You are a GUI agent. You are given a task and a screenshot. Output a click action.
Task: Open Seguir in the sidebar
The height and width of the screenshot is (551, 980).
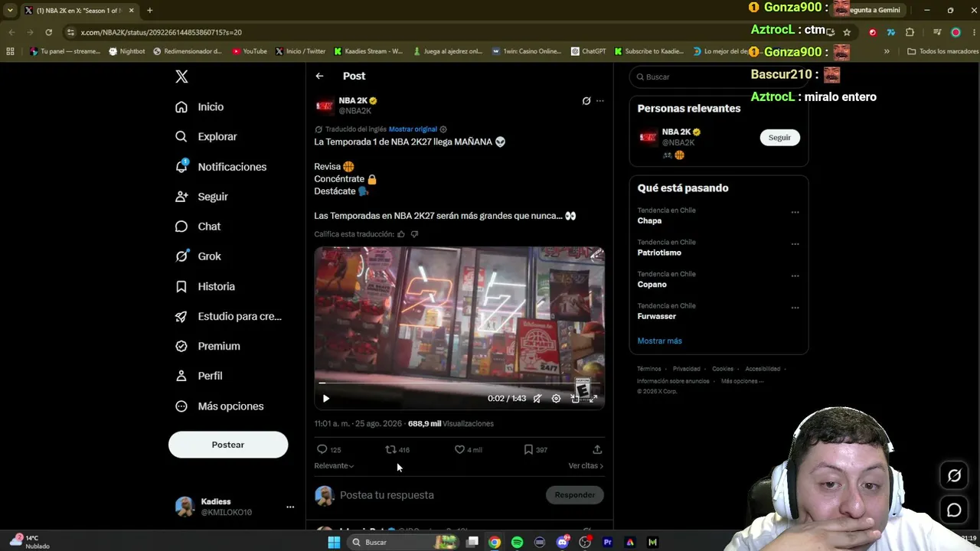tap(201, 197)
